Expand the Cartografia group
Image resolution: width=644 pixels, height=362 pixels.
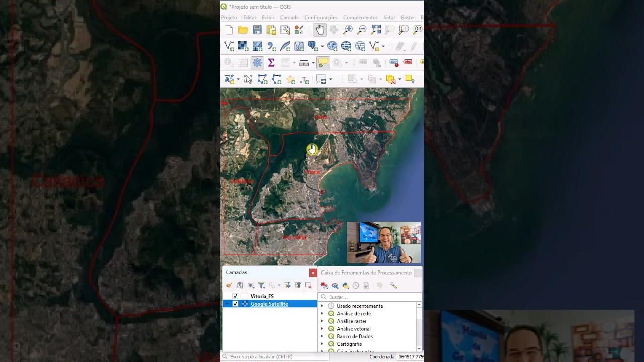[322, 344]
